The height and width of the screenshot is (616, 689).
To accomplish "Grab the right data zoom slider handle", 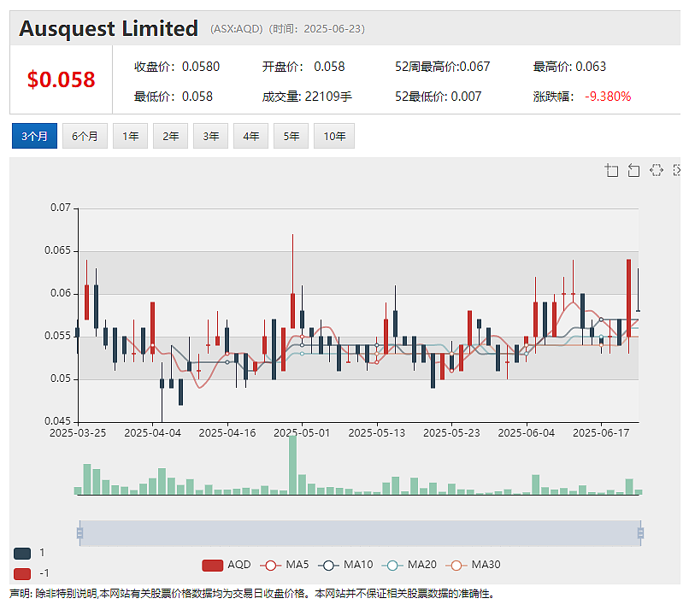I will [640, 533].
